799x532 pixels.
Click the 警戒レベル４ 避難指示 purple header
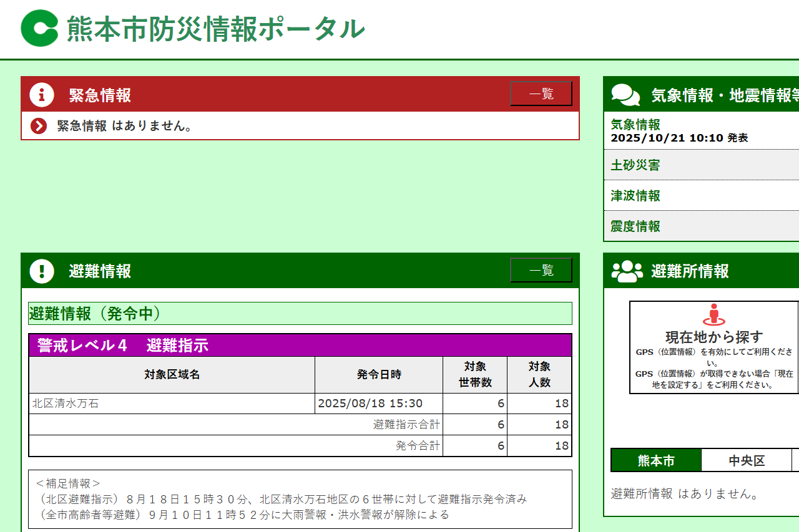click(x=300, y=346)
